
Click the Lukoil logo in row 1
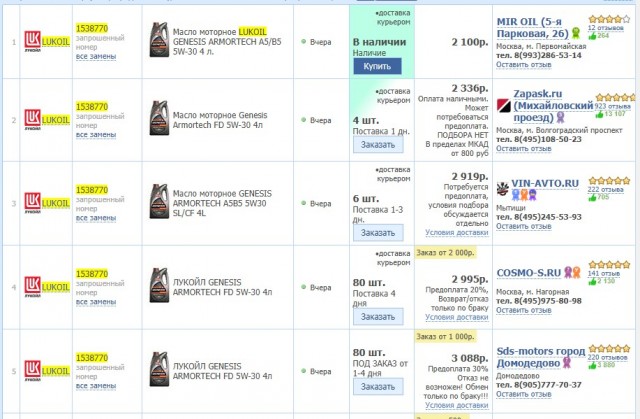pos(32,41)
